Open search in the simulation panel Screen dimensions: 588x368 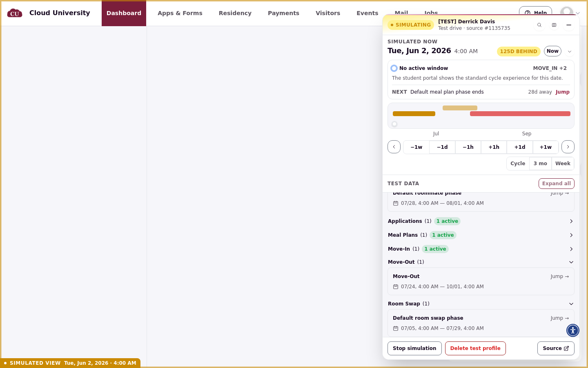coord(539,25)
